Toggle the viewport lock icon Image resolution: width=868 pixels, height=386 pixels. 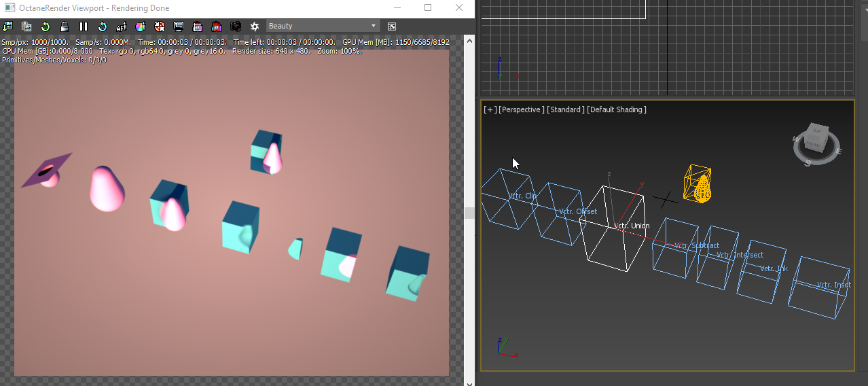click(x=65, y=27)
